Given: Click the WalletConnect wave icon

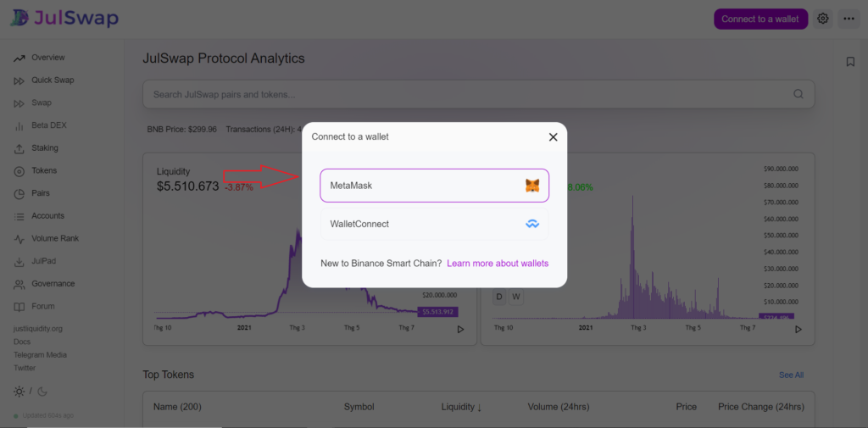Looking at the screenshot, I should click(532, 225).
